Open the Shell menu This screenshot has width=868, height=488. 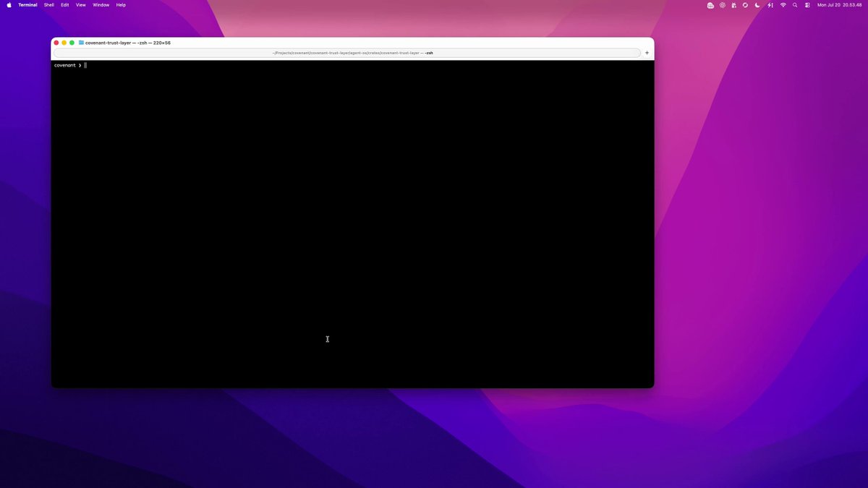coord(49,5)
